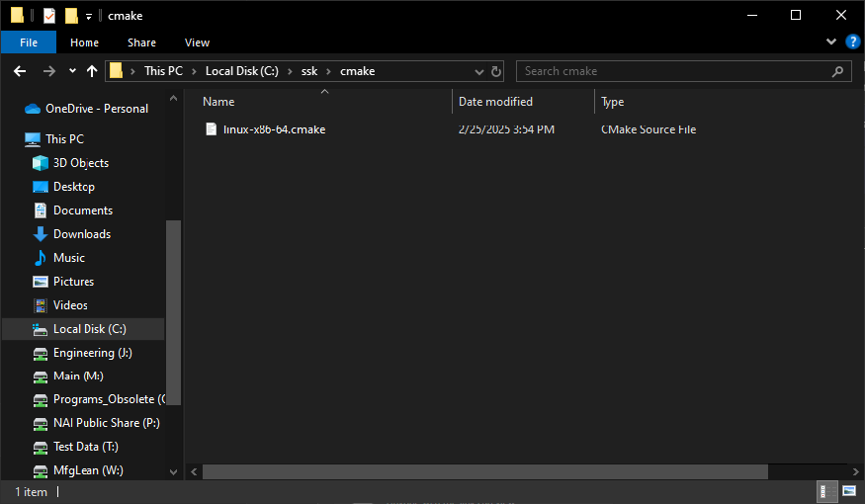Click the address bar folder icon
This screenshot has height=504, width=865.
click(116, 70)
